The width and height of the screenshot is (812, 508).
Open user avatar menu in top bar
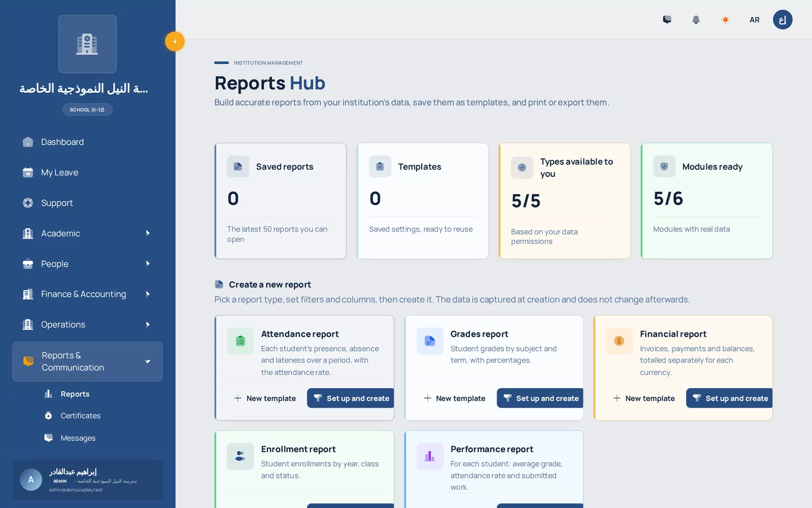[783, 20]
